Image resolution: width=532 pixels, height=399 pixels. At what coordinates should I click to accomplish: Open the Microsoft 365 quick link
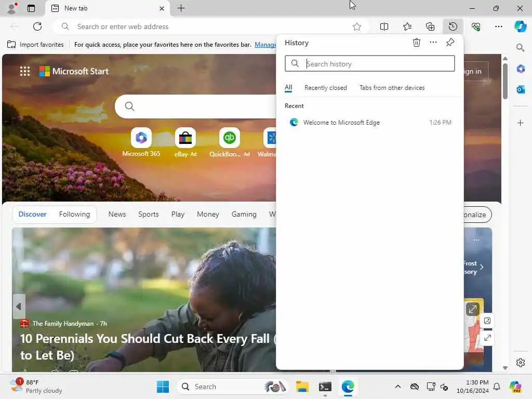point(141,143)
